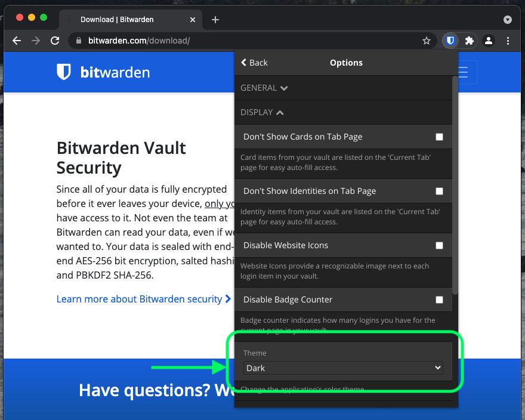The image size is (525, 420).
Task: Enable Don't Show Cards on Tab Page
Action: click(x=439, y=137)
